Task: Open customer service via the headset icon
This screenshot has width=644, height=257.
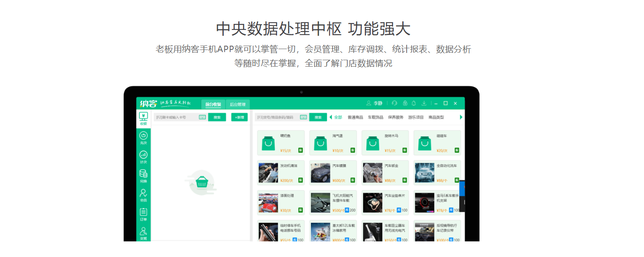Action: coord(394,103)
